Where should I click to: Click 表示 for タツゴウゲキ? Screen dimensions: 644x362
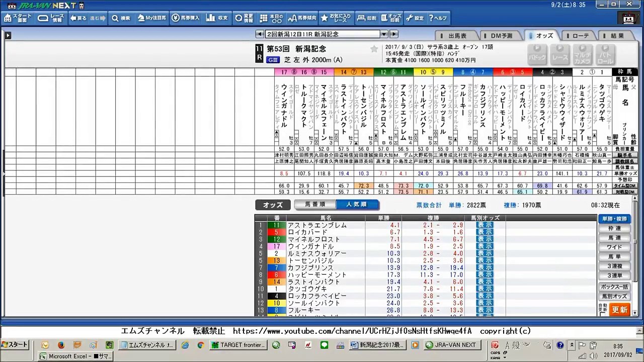[485, 289]
